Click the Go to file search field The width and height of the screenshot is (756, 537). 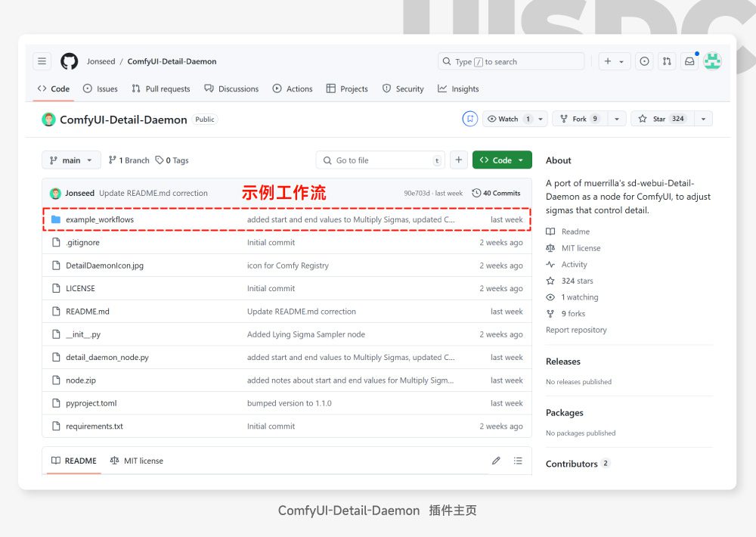point(380,160)
